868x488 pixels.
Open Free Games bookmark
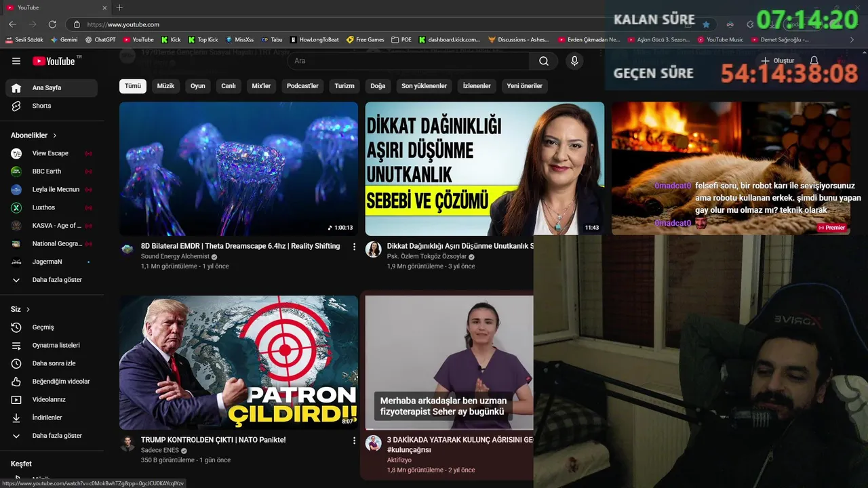(365, 40)
